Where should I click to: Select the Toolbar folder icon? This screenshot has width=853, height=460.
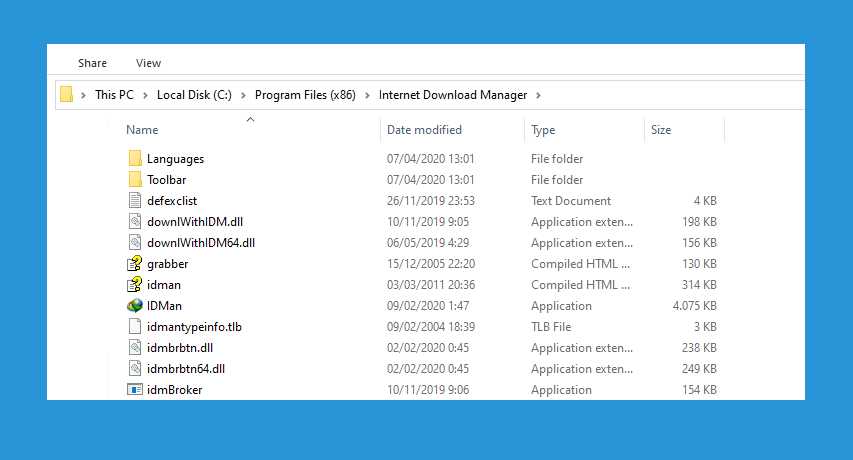pyautogui.click(x=135, y=180)
